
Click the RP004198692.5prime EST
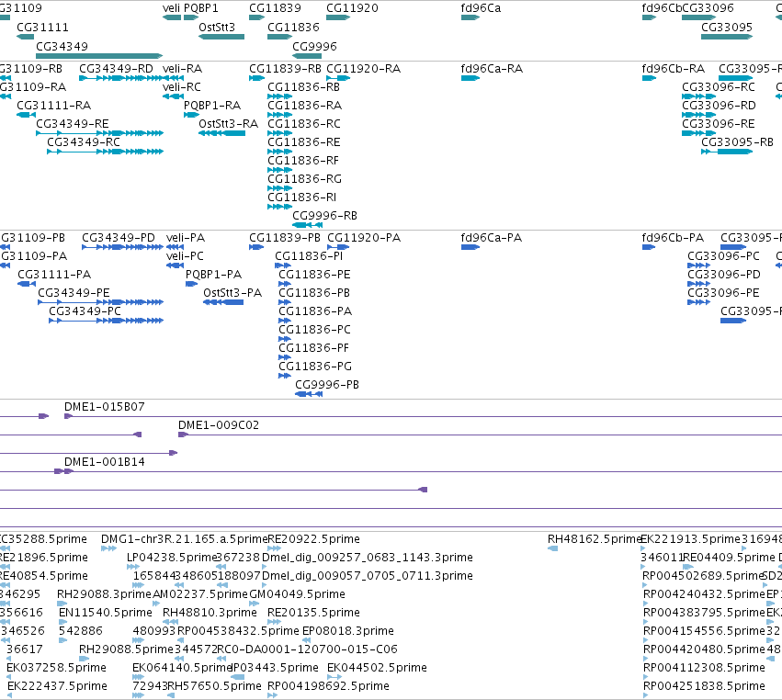pos(328,686)
